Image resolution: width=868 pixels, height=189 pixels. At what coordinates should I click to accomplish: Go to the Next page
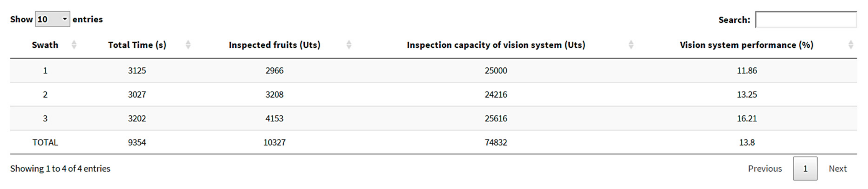coord(837,169)
